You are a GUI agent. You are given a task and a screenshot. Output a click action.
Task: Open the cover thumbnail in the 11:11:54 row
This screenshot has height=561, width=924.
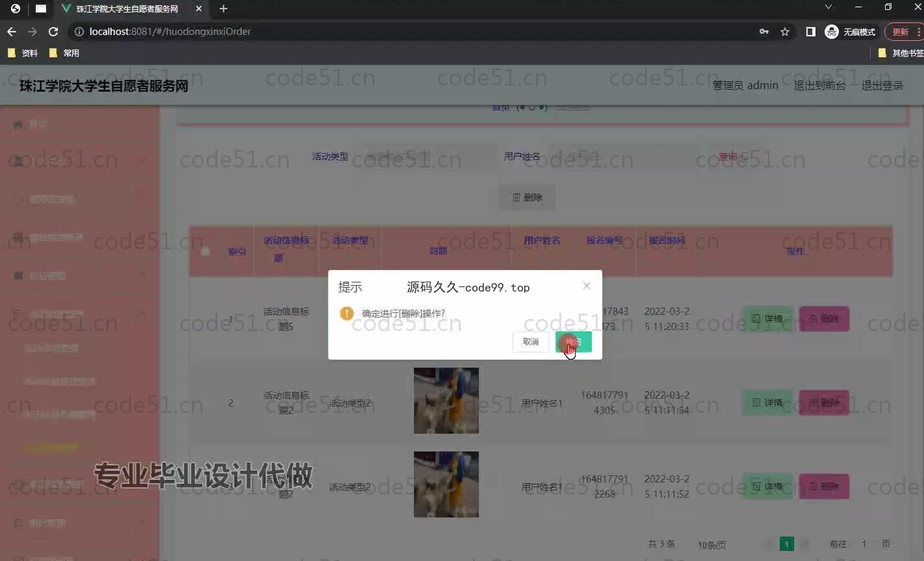[446, 401]
